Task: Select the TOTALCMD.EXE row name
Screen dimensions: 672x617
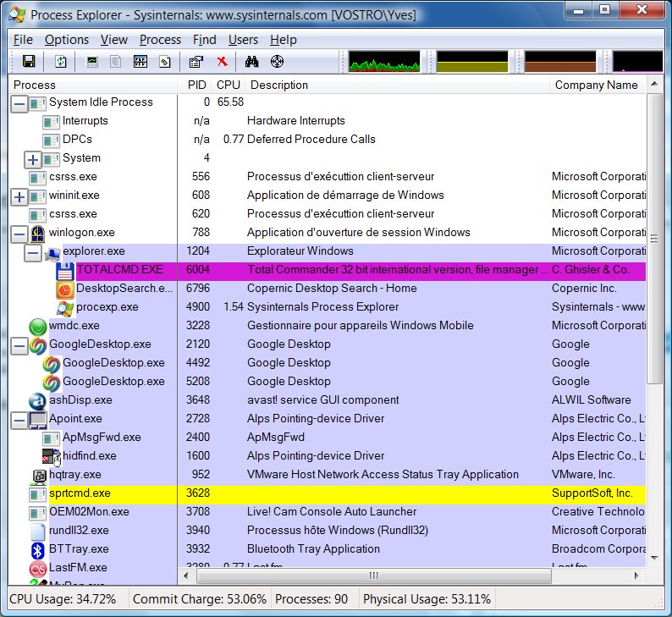Action: coord(119,269)
